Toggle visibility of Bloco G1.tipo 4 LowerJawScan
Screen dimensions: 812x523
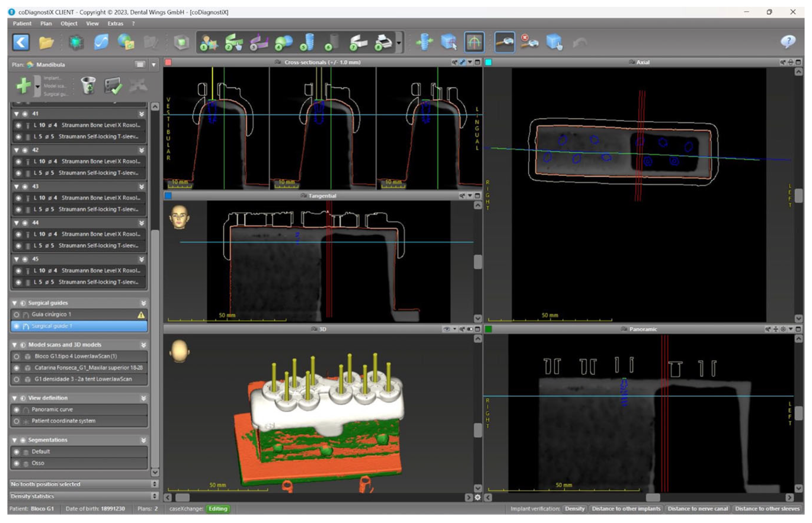(x=16, y=356)
